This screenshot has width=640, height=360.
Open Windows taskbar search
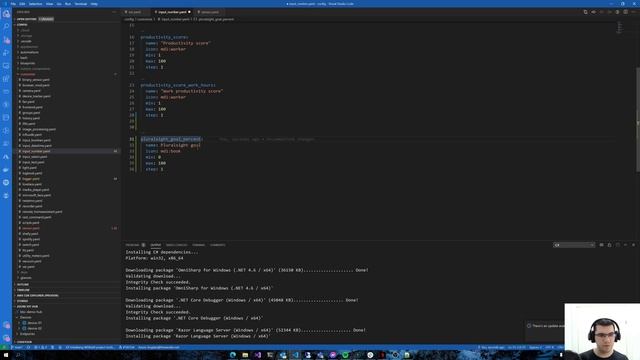[x=18, y=355]
